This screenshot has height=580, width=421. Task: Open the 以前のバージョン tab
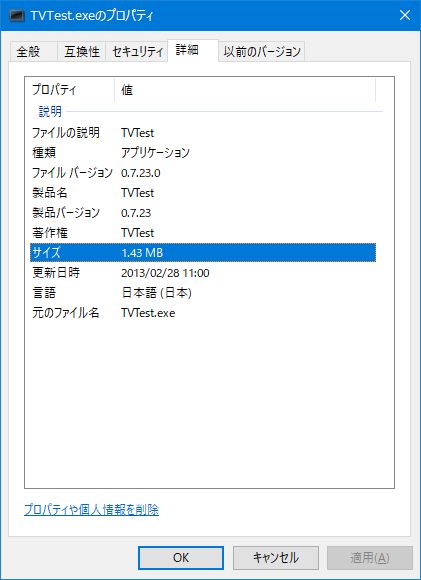262,51
